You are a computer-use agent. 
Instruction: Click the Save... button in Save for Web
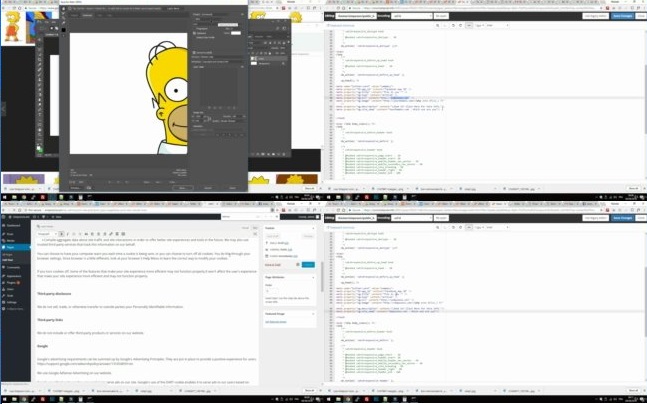point(183,188)
